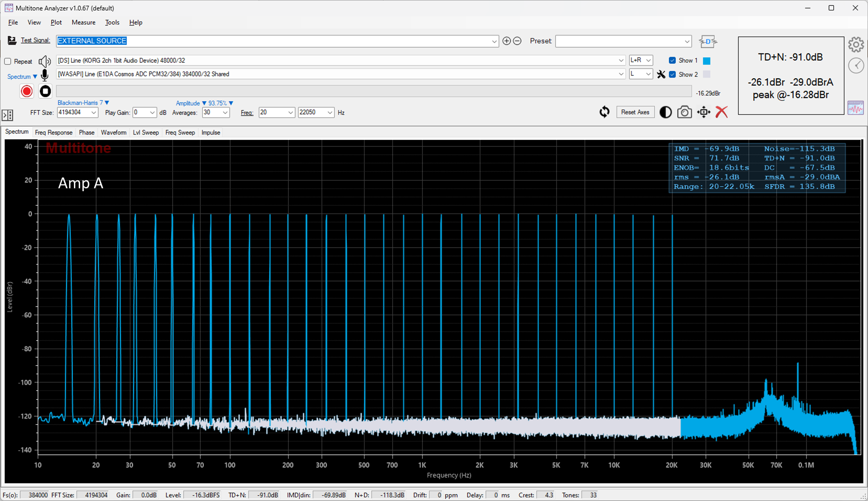Screen dimensions: 868x501
Task: Click the TD+N summary readout box
Action: point(791,76)
